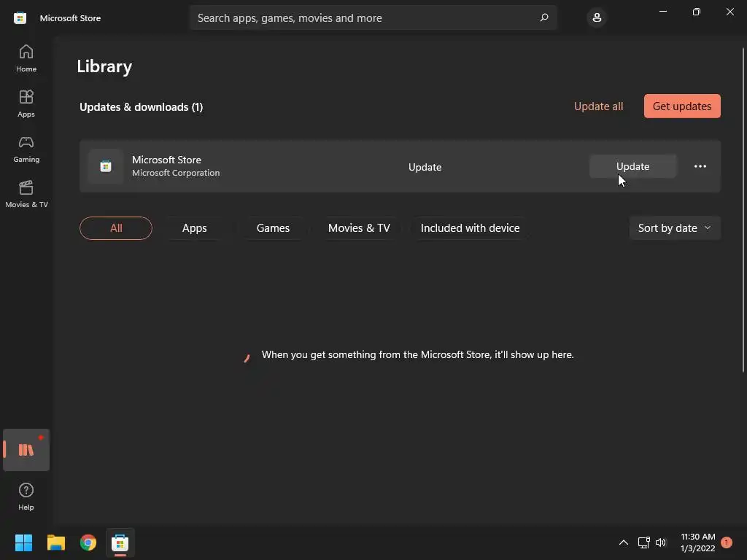Restore down the Microsoft Store window
Viewport: 747px width, 560px height.
[x=696, y=12]
